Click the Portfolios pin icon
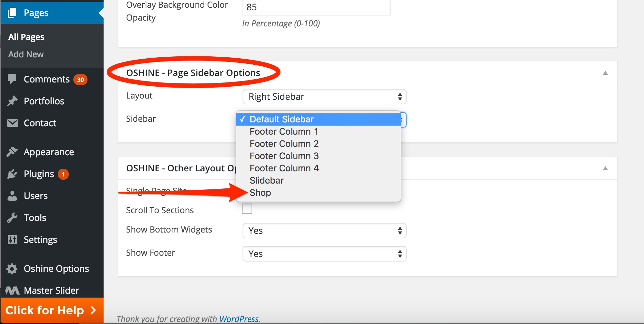The height and width of the screenshot is (324, 644). [12, 101]
